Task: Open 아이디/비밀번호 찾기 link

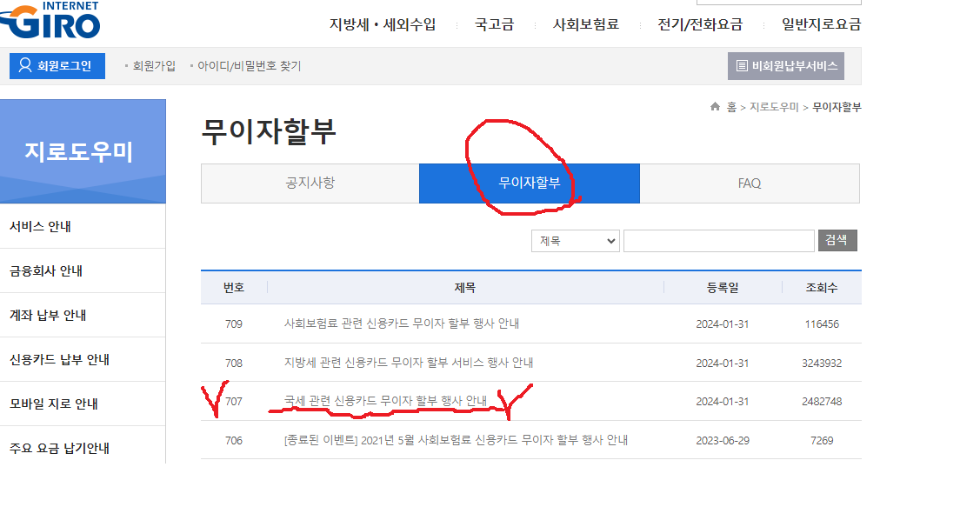Action: tap(249, 65)
